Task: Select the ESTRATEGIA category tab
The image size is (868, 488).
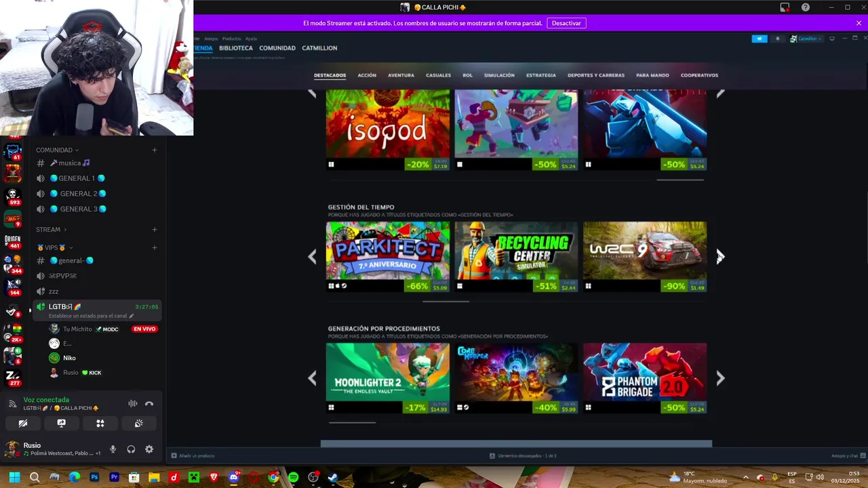Action: [541, 75]
